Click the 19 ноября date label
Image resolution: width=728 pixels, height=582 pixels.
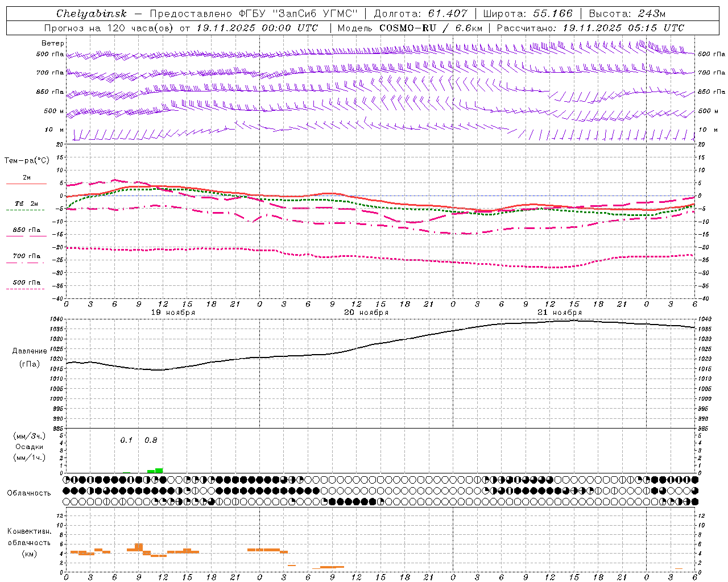[173, 313]
